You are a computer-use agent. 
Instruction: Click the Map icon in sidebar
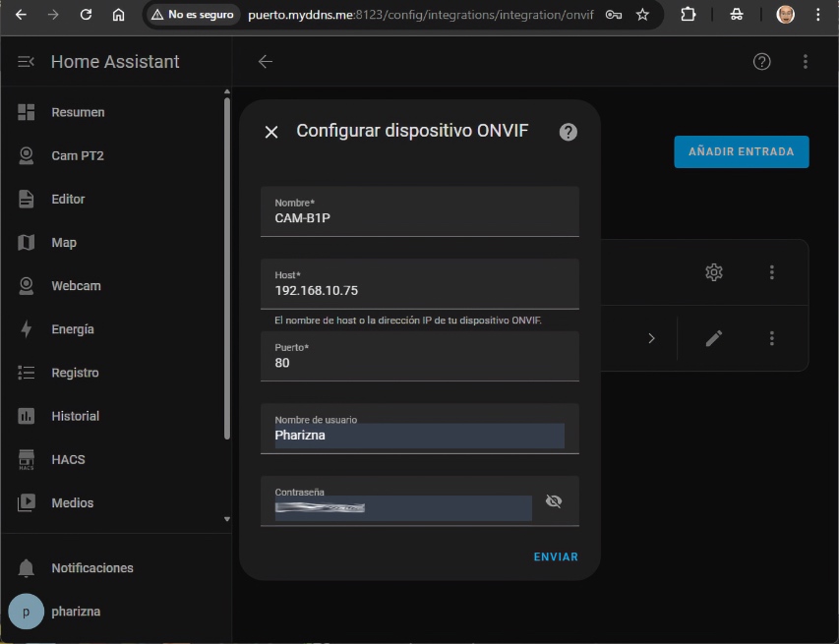[x=26, y=242]
